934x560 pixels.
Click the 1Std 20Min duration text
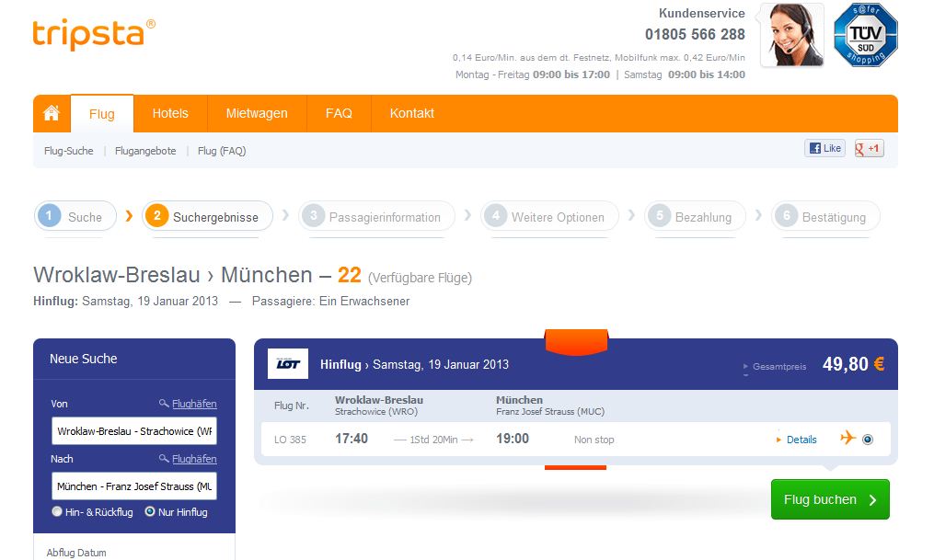pos(433,440)
